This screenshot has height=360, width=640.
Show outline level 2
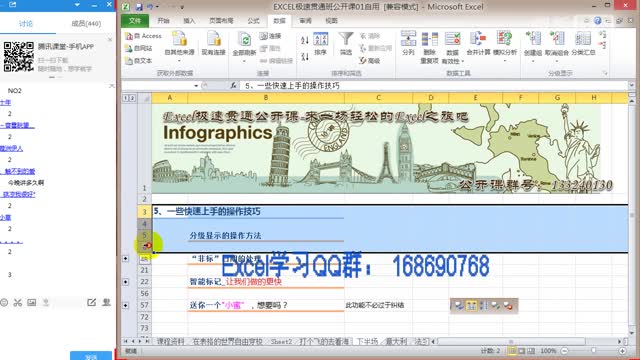132,98
